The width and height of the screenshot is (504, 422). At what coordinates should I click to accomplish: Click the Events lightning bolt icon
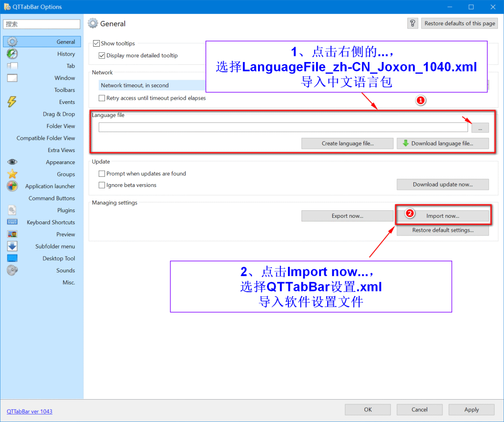tap(12, 102)
